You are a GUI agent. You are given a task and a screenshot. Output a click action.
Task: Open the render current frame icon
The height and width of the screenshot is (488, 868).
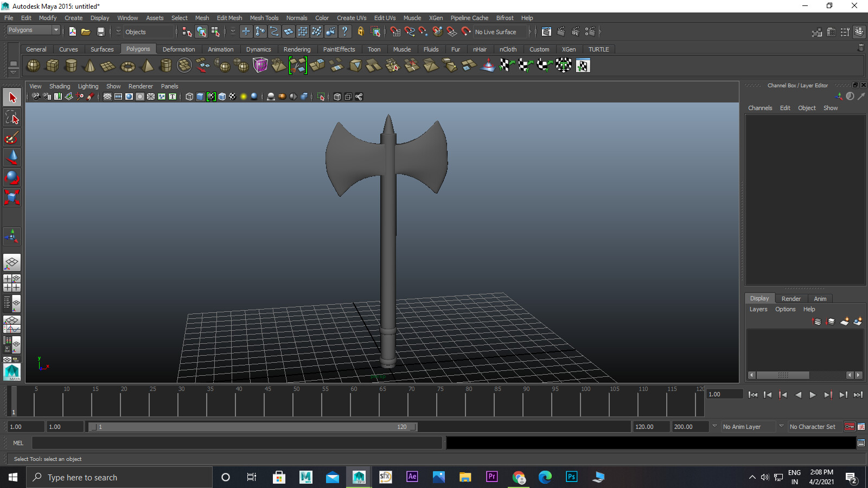pyautogui.click(x=561, y=32)
